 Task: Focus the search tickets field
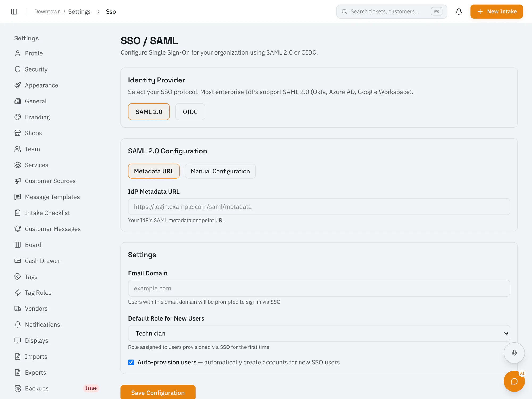(392, 11)
